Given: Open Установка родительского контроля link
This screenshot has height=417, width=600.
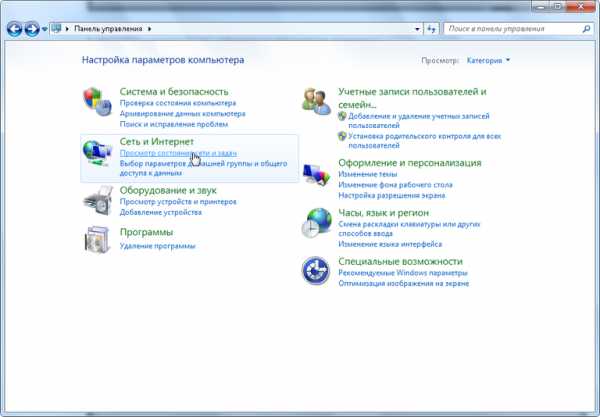Looking at the screenshot, I should click(424, 141).
